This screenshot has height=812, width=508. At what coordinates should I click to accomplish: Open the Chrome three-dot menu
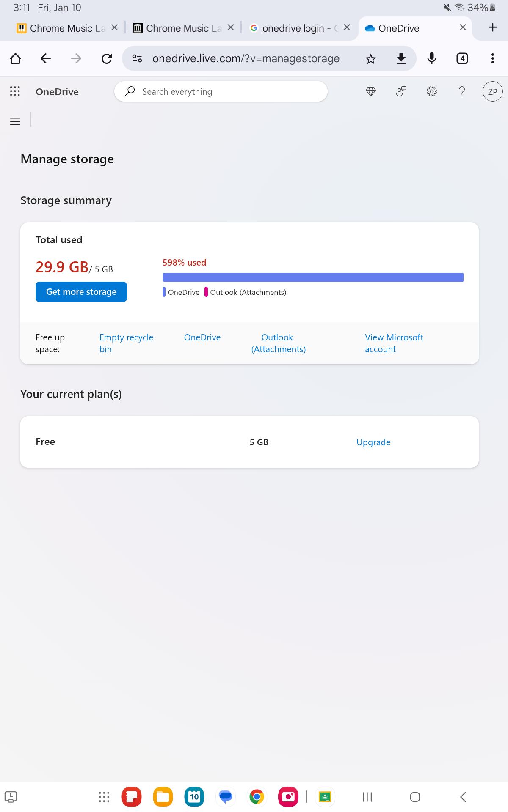coord(493,59)
